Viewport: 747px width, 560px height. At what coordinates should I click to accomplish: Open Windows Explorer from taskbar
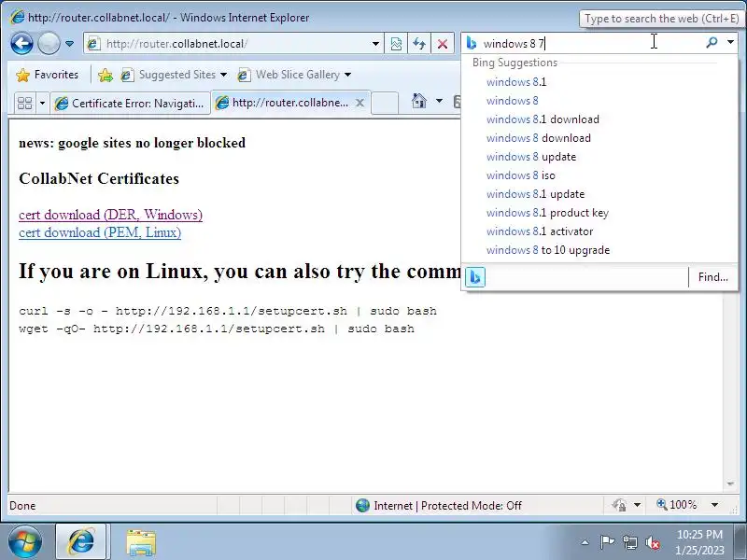(141, 542)
